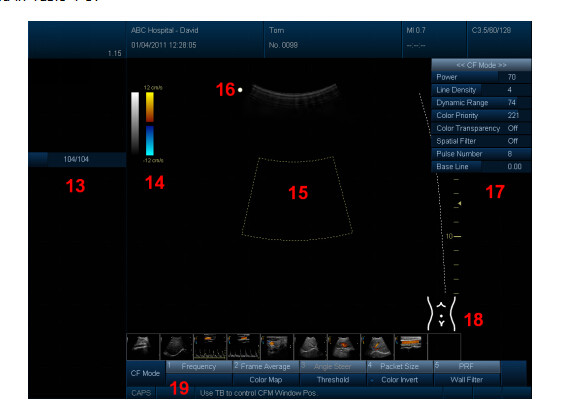Click the abdomen body mark icon
The image size is (588, 417).
pyautogui.click(x=442, y=314)
